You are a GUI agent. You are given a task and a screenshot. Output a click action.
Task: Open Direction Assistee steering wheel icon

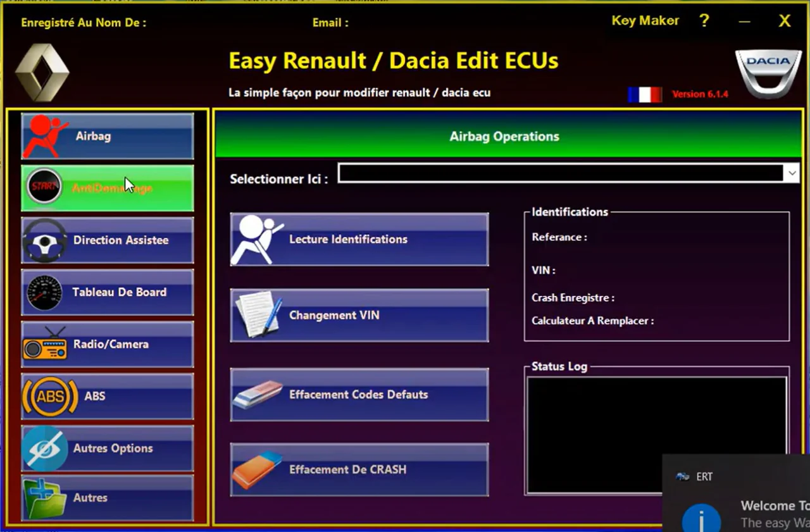[x=44, y=240]
